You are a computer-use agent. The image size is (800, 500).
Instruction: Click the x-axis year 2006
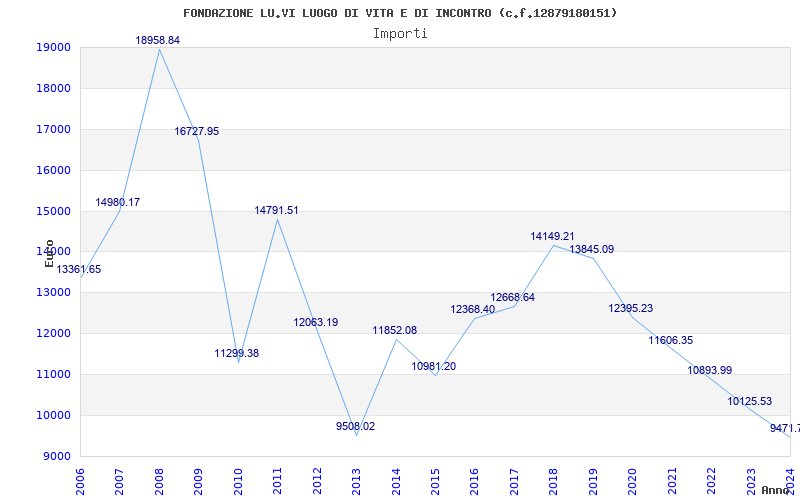[80, 481]
